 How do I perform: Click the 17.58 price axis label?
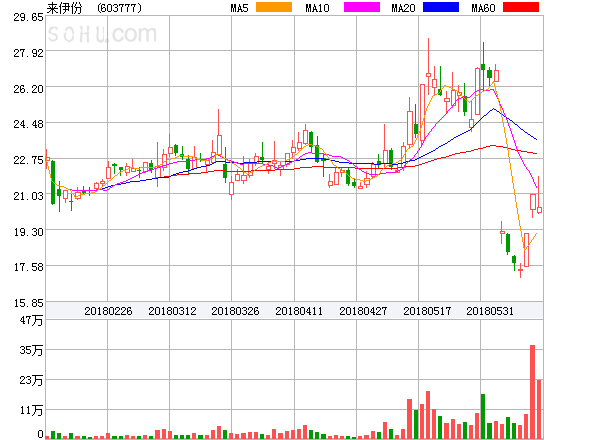[28, 267]
